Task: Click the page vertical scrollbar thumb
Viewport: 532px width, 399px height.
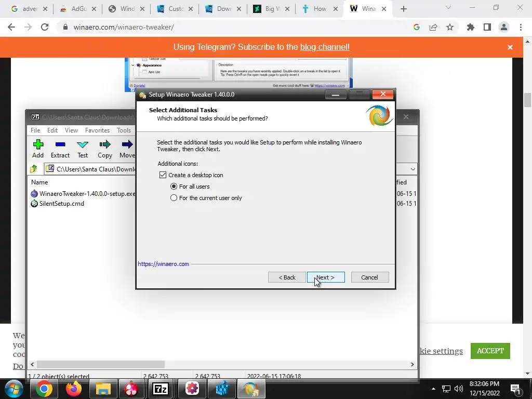Action: 527,100
